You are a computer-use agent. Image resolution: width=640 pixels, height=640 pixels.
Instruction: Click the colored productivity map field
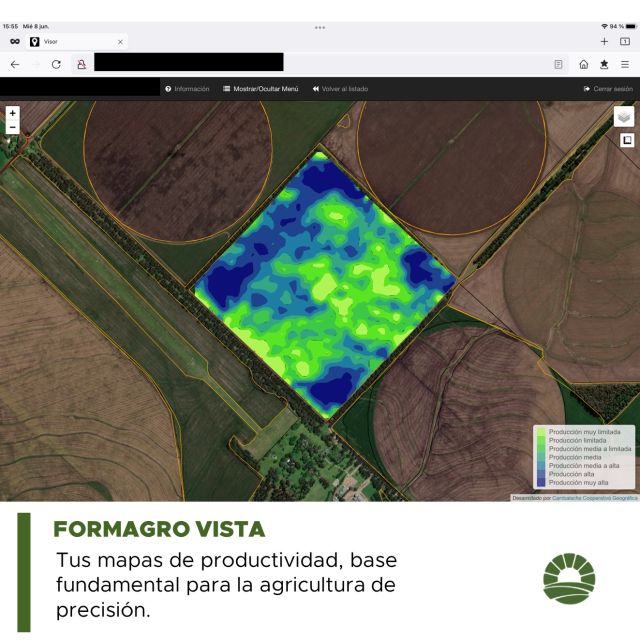pos(324,284)
